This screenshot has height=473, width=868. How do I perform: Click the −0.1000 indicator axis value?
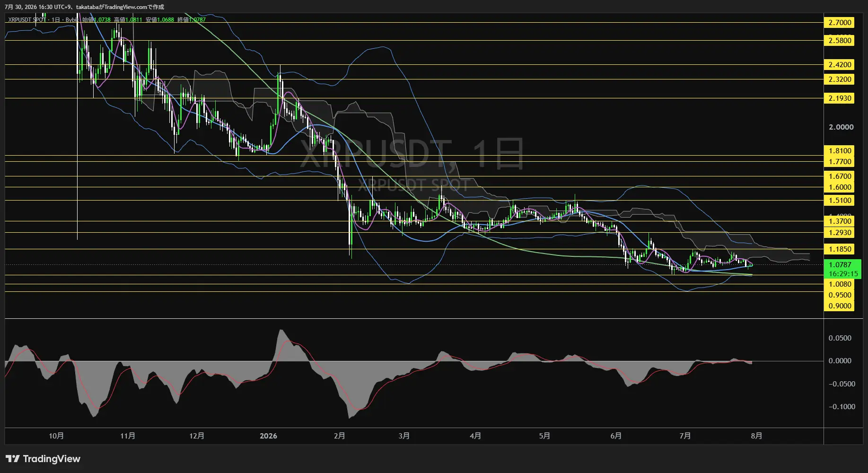pyautogui.click(x=842, y=406)
